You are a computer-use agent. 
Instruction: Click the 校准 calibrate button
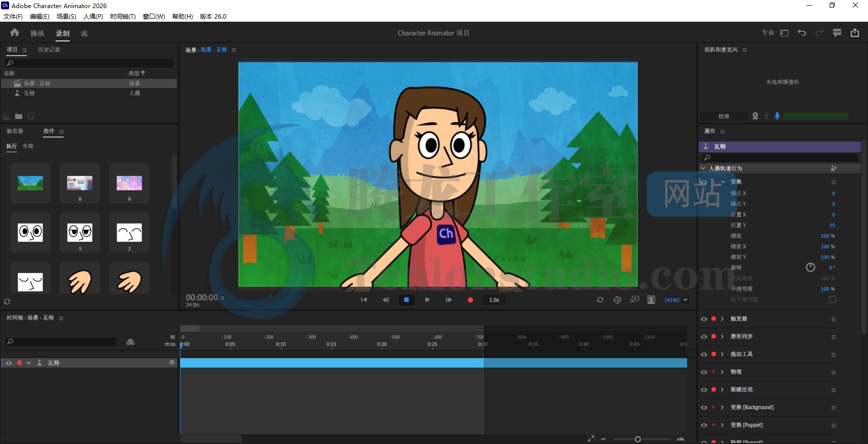click(x=724, y=116)
